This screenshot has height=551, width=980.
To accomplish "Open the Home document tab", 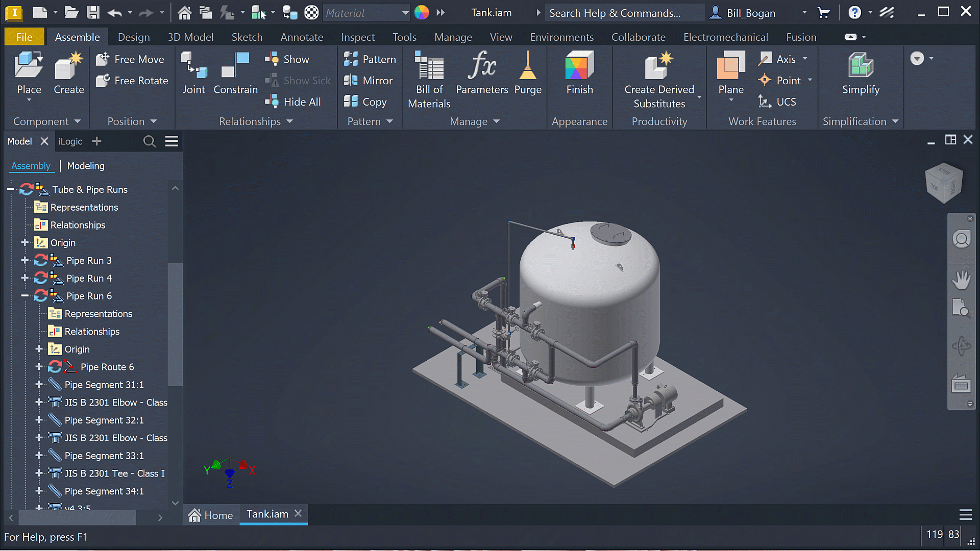I will click(x=211, y=515).
